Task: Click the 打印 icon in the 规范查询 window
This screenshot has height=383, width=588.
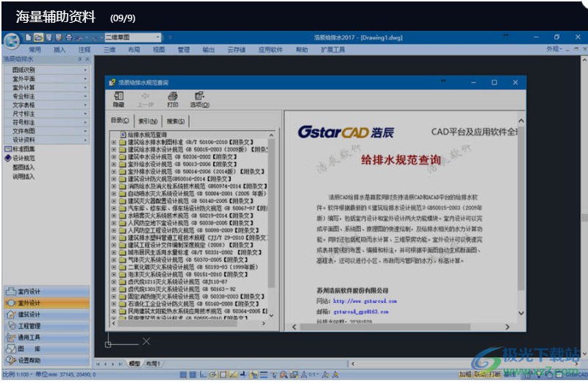Action: 173,99
